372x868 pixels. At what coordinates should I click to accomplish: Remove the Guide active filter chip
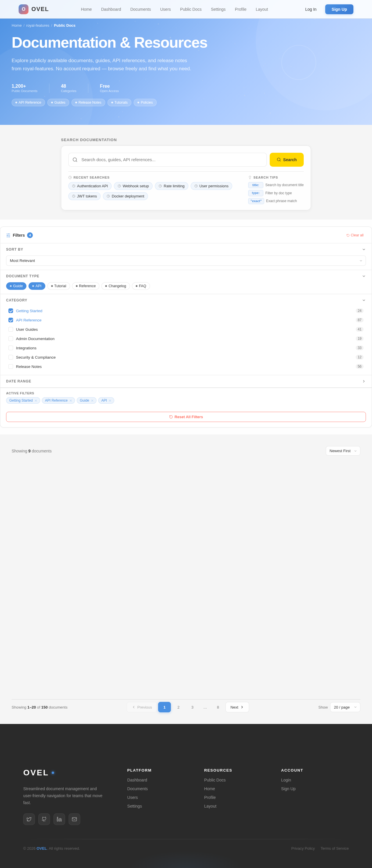coord(92,401)
